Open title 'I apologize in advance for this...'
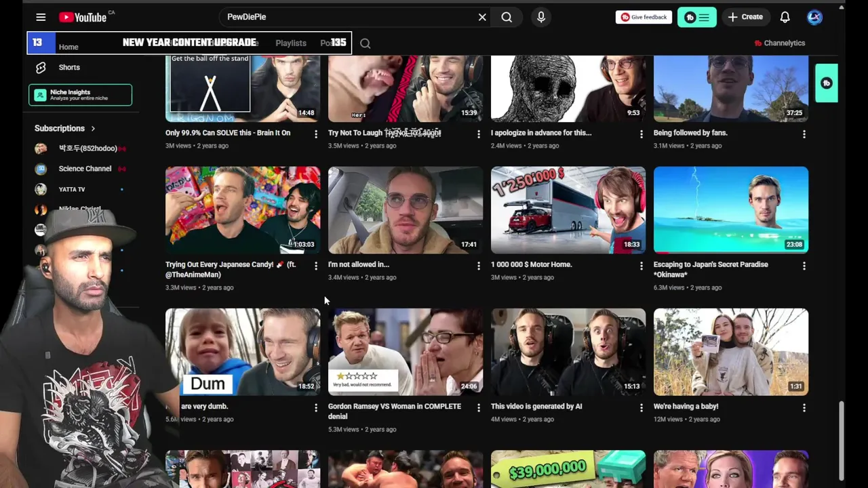The image size is (868, 488). 541,133
